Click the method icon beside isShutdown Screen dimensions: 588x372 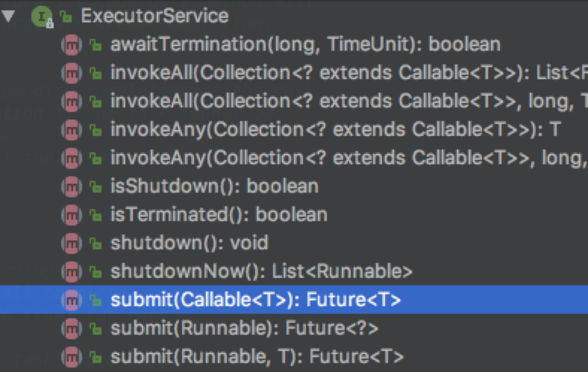(72, 187)
